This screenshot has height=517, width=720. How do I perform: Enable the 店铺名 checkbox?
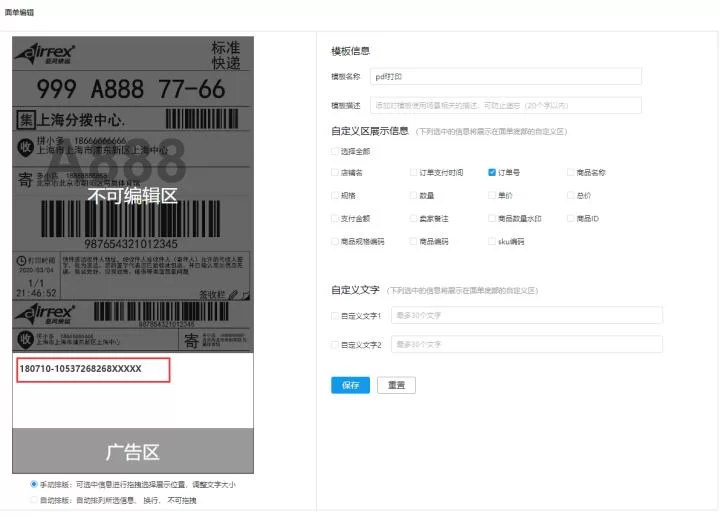click(x=335, y=172)
